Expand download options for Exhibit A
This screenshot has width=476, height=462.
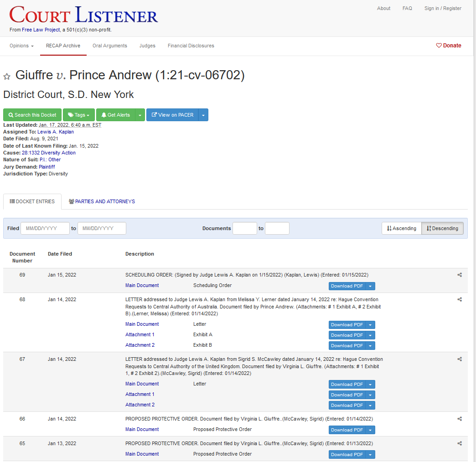pyautogui.click(x=370, y=335)
